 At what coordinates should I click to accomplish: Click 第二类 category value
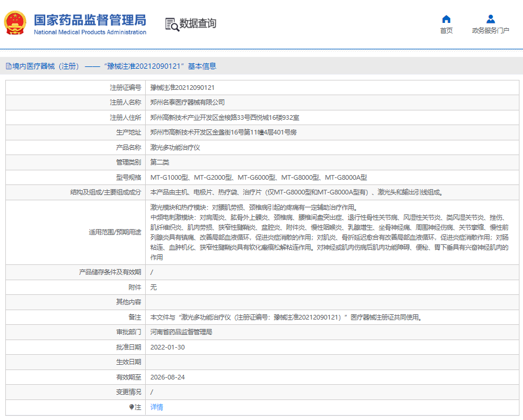[x=159, y=162]
